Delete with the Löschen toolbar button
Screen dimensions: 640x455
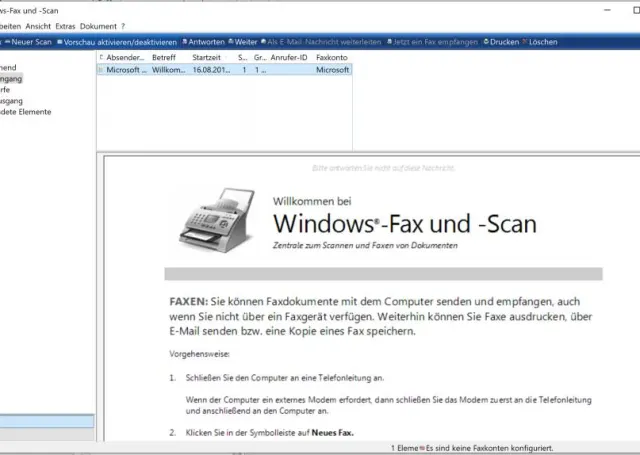point(540,42)
